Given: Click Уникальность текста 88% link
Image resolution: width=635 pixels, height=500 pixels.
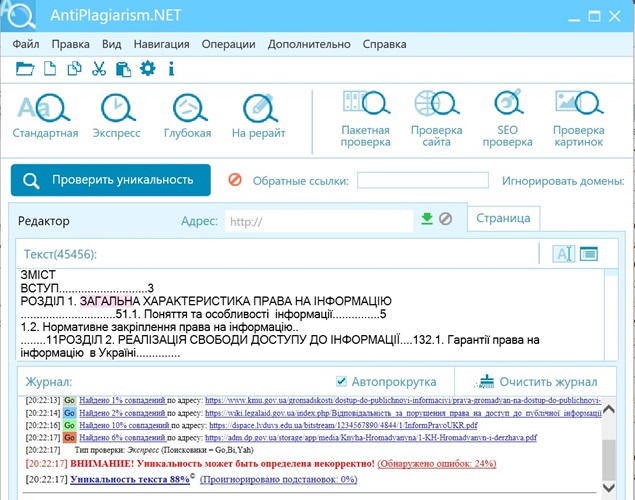Looking at the screenshot, I should coord(130,479).
